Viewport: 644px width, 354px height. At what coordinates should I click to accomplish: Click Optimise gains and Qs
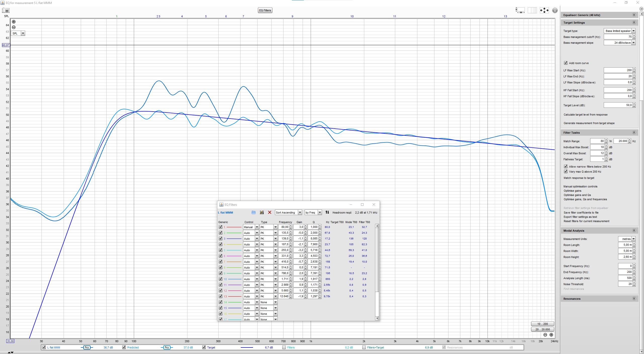click(x=577, y=195)
